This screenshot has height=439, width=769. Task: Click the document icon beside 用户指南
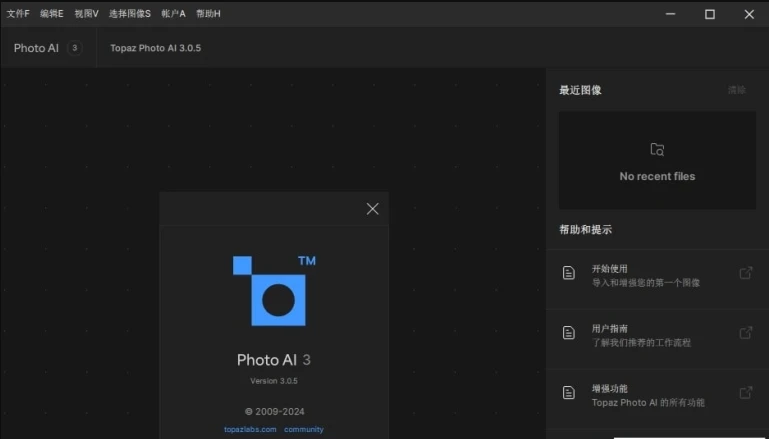tap(568, 333)
